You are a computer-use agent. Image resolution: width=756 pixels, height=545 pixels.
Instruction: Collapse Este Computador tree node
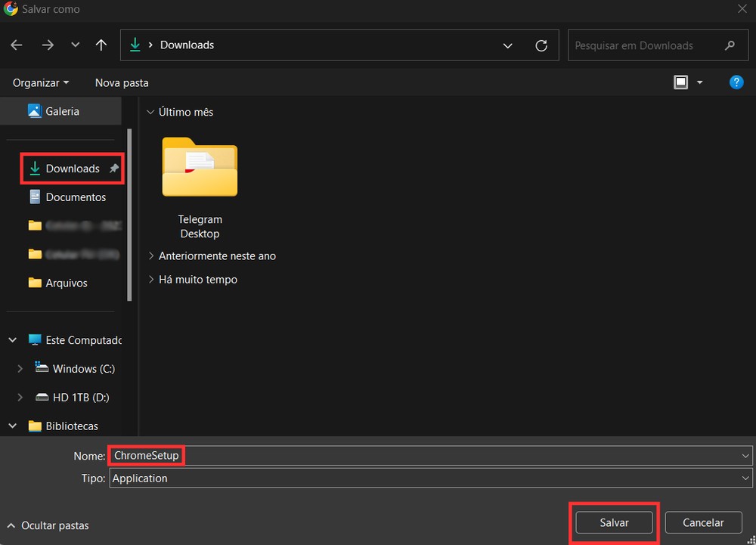point(13,340)
